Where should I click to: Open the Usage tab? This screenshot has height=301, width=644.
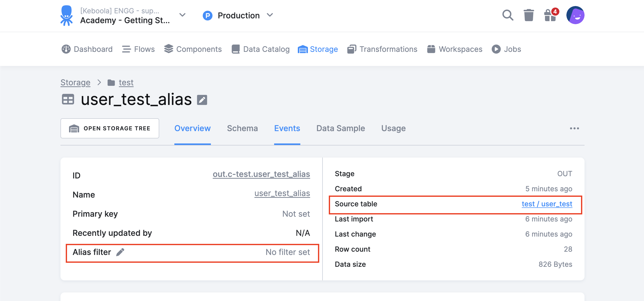click(393, 128)
